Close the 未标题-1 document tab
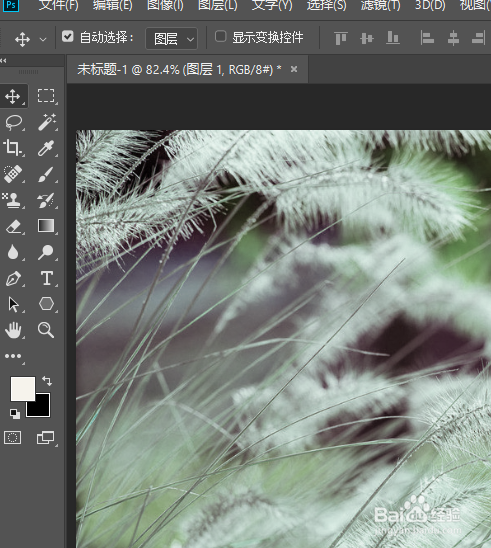 coord(294,70)
